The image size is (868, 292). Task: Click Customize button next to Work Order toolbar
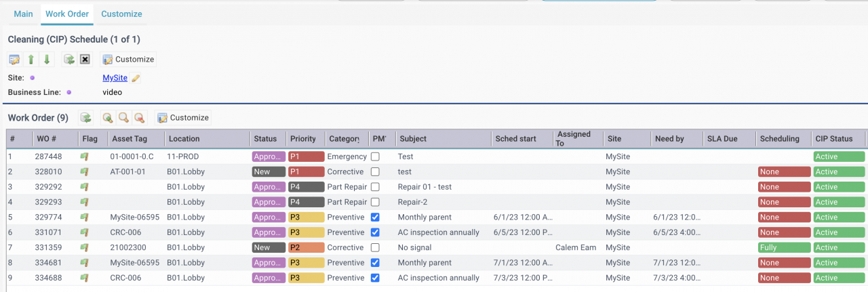tap(183, 118)
